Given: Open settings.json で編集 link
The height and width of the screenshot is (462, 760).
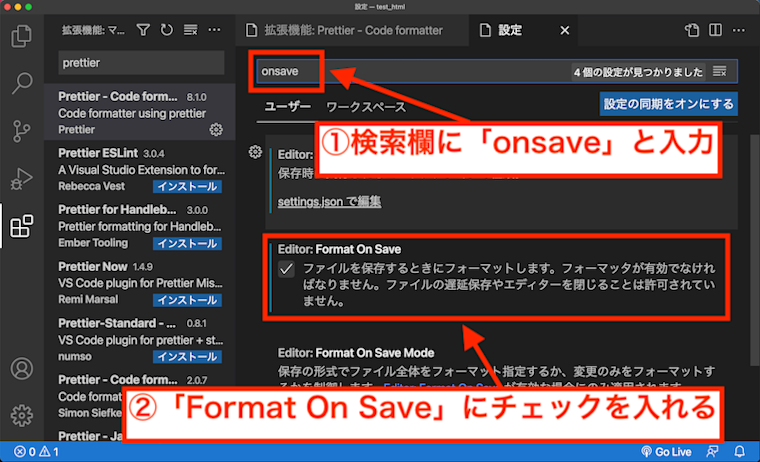Looking at the screenshot, I should [x=329, y=202].
